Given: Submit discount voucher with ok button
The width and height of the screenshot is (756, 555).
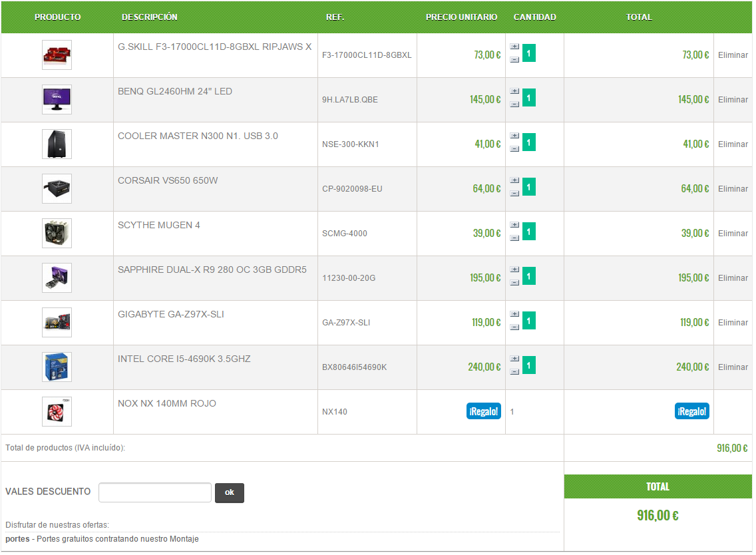Looking at the screenshot, I should pyautogui.click(x=230, y=493).
